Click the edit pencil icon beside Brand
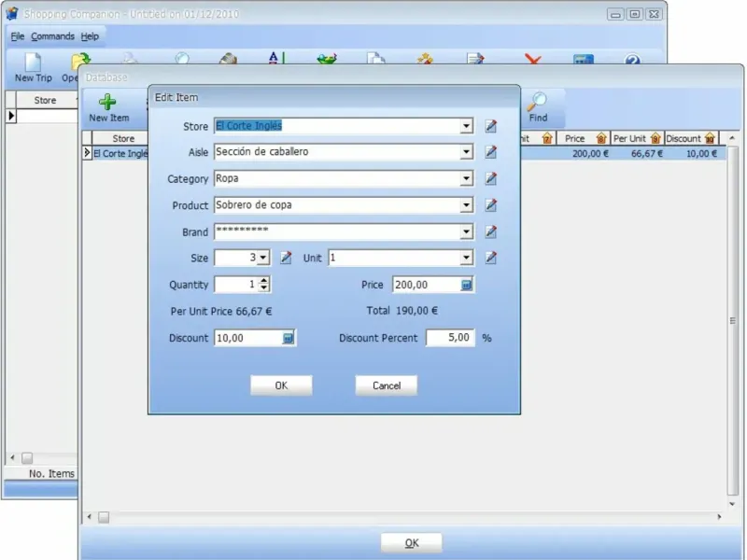Image resolution: width=747 pixels, height=560 pixels. click(x=491, y=231)
